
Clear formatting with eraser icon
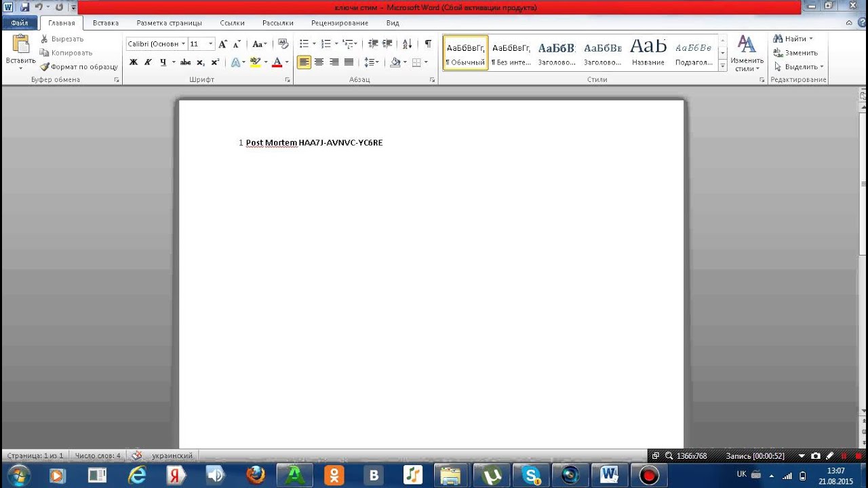[x=283, y=43]
